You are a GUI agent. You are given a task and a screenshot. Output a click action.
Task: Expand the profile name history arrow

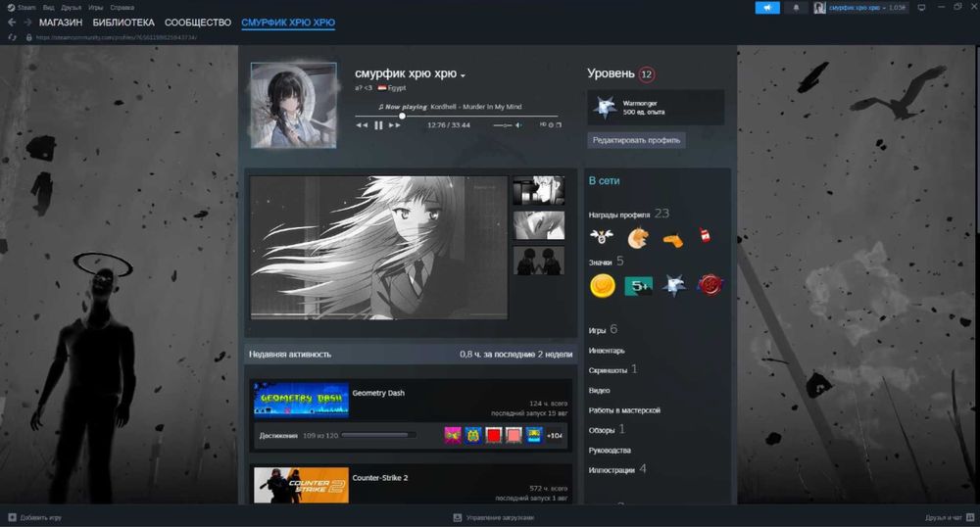pos(464,75)
